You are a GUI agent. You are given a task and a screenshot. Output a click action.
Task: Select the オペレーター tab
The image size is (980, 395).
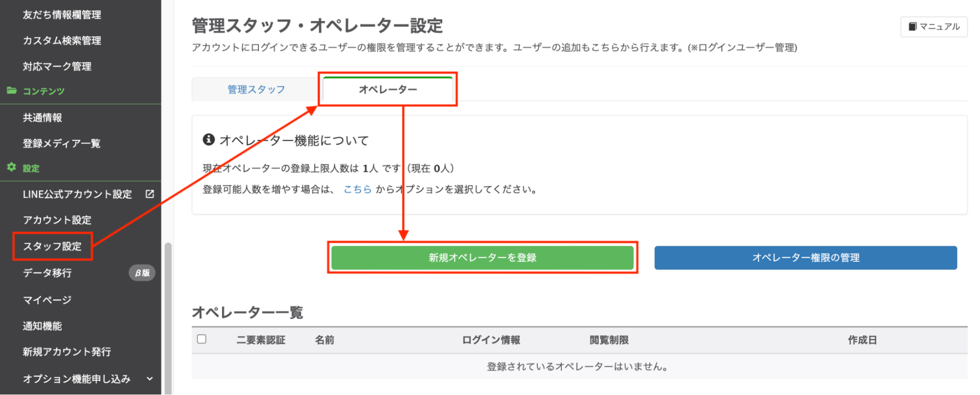(x=388, y=90)
